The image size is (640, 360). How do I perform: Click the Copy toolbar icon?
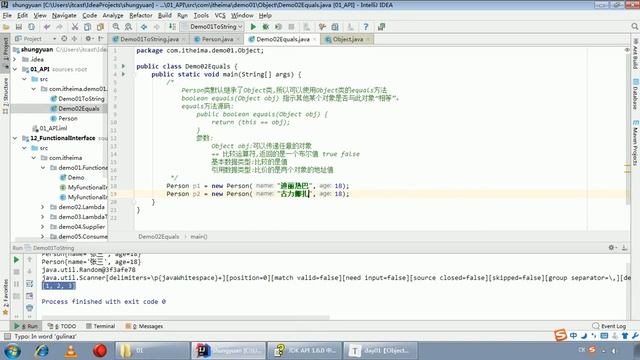87,27
